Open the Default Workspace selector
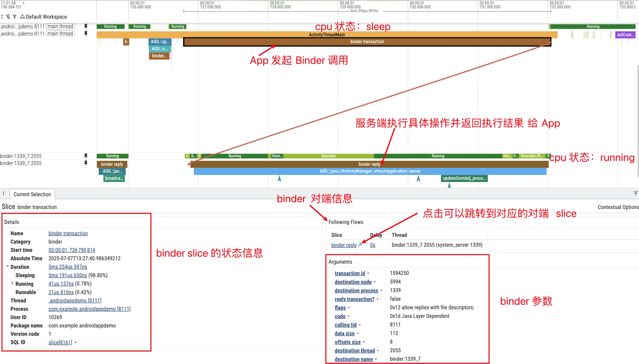This screenshot has width=639, height=364. click(x=43, y=17)
